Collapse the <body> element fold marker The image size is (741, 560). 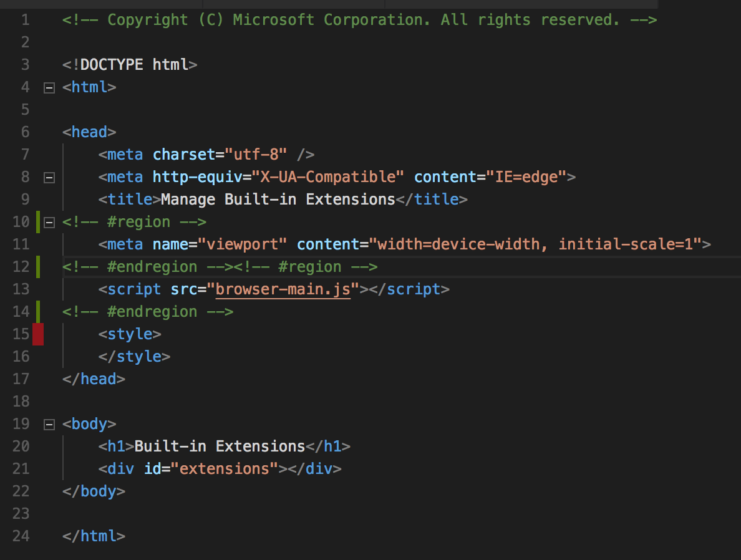tap(49, 423)
